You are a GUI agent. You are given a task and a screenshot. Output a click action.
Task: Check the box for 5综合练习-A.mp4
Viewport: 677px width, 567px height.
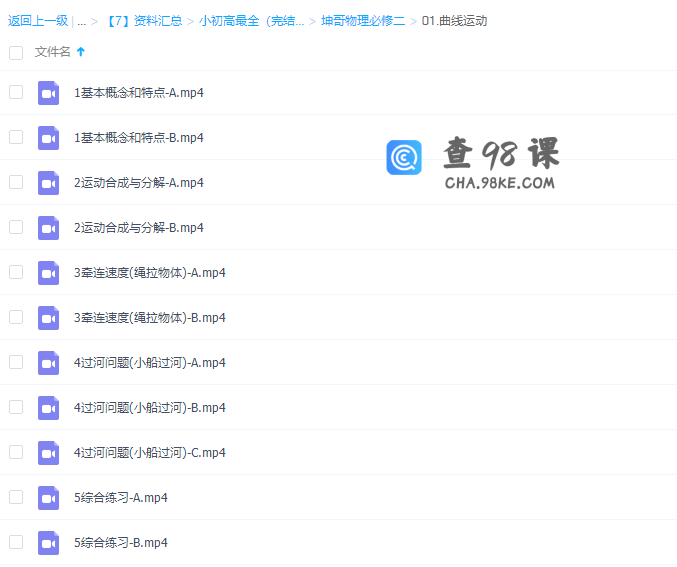[16, 497]
